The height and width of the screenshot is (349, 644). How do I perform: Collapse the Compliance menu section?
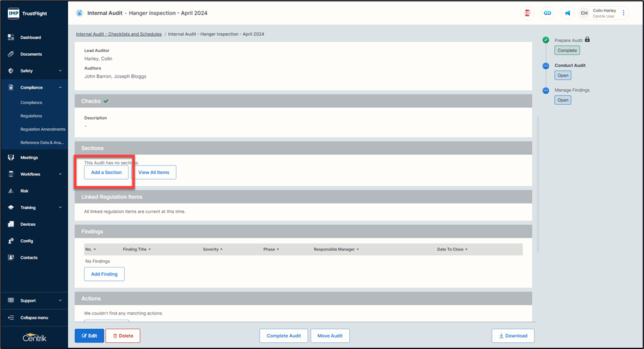tap(60, 88)
